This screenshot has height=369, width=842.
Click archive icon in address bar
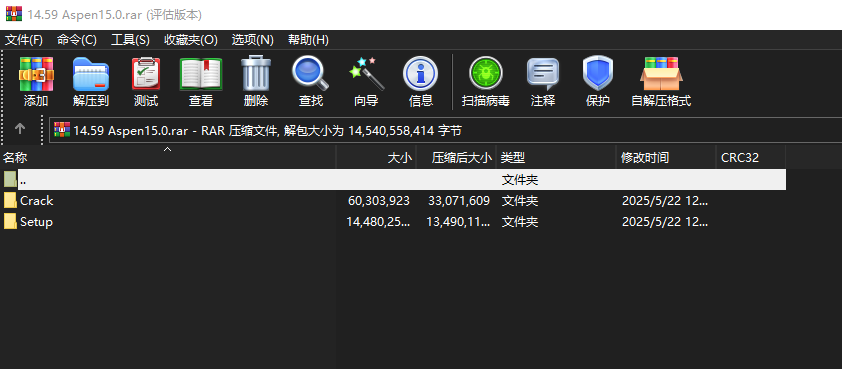point(62,129)
